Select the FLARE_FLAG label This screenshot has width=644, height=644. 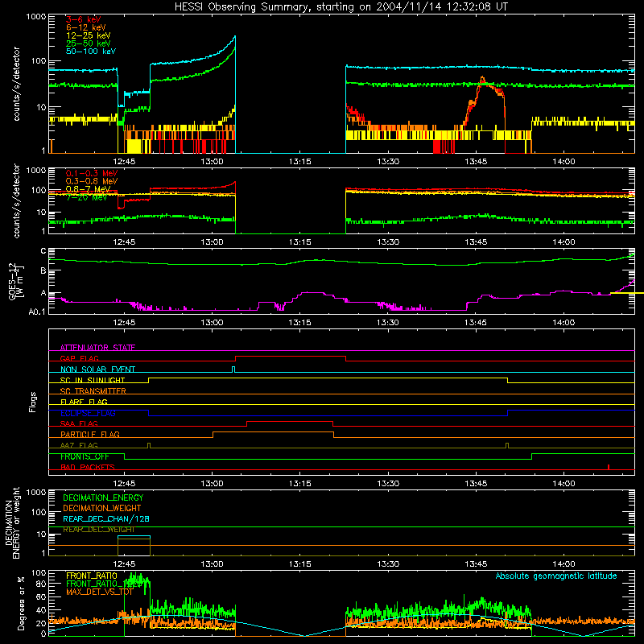point(84,402)
